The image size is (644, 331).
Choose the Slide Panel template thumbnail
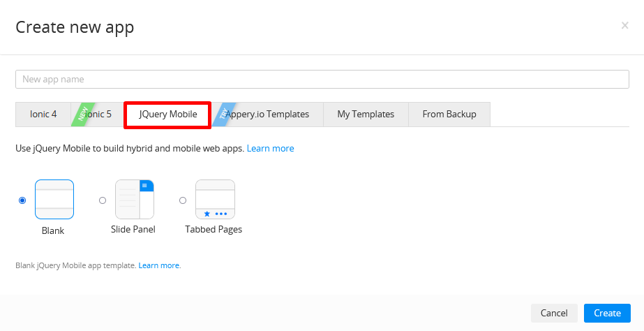point(135,200)
